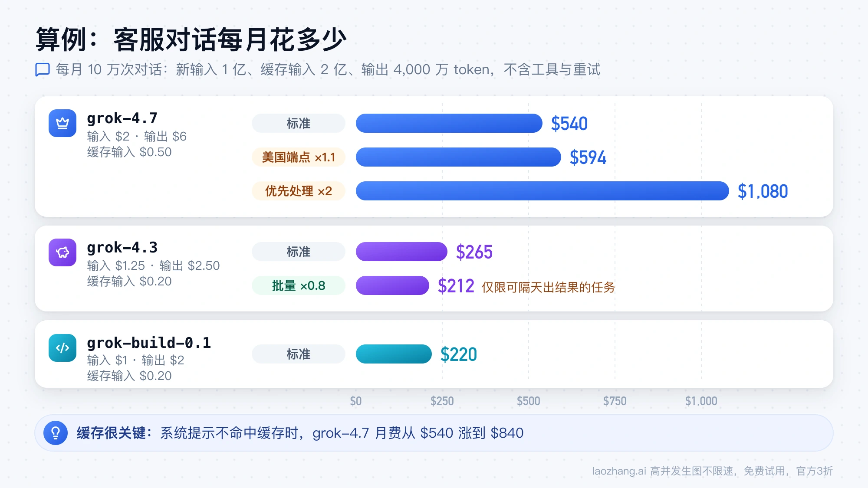Click the $0 axis label
Image resolution: width=868 pixels, height=488 pixels.
click(x=356, y=401)
